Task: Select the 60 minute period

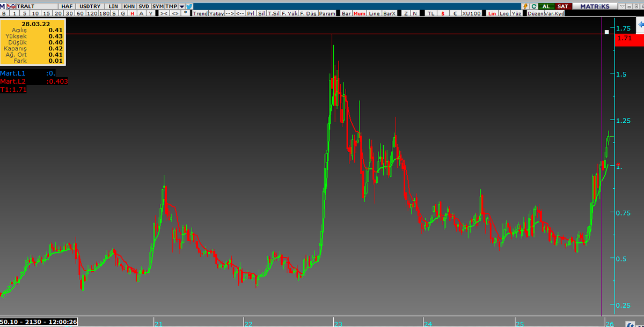Action: click(x=80, y=13)
